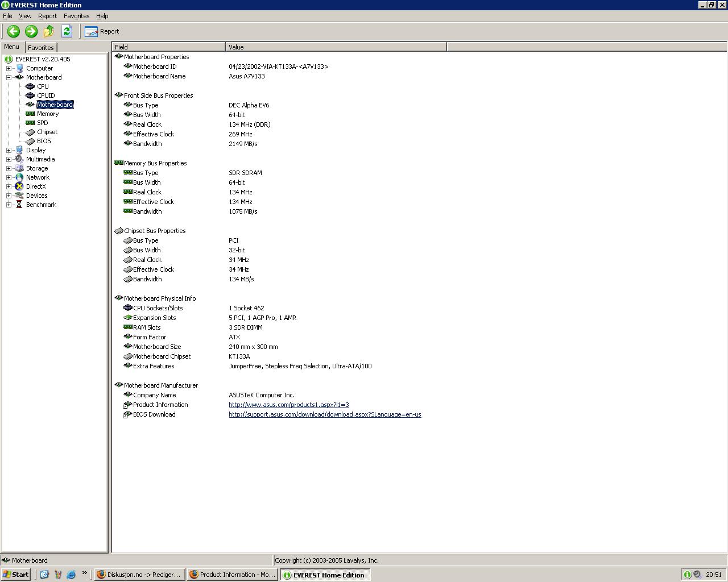Switch to the Favorites tab in side panel

41,48
